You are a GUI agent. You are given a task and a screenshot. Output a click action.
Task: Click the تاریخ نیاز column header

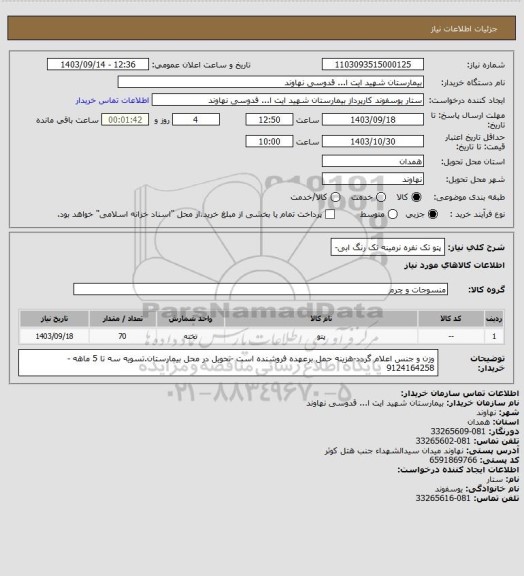click(54, 318)
